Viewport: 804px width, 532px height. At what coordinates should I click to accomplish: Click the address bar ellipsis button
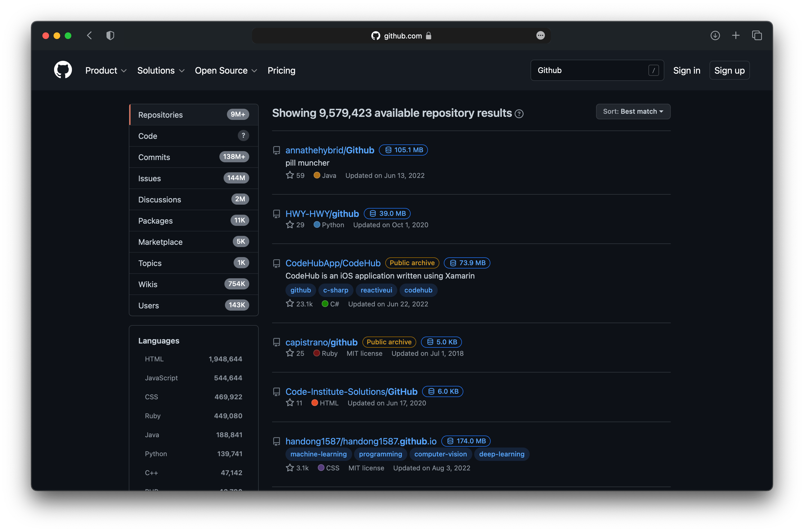[540, 36]
